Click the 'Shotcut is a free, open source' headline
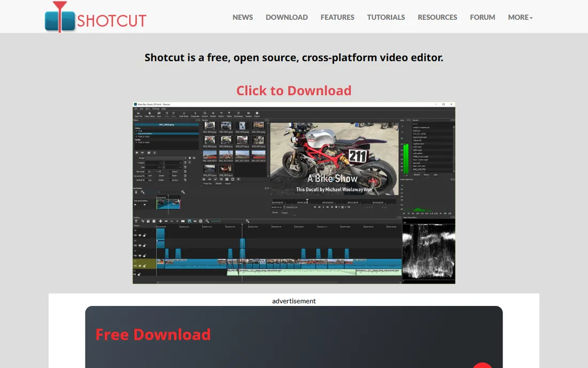This screenshot has width=588, height=368. click(293, 57)
